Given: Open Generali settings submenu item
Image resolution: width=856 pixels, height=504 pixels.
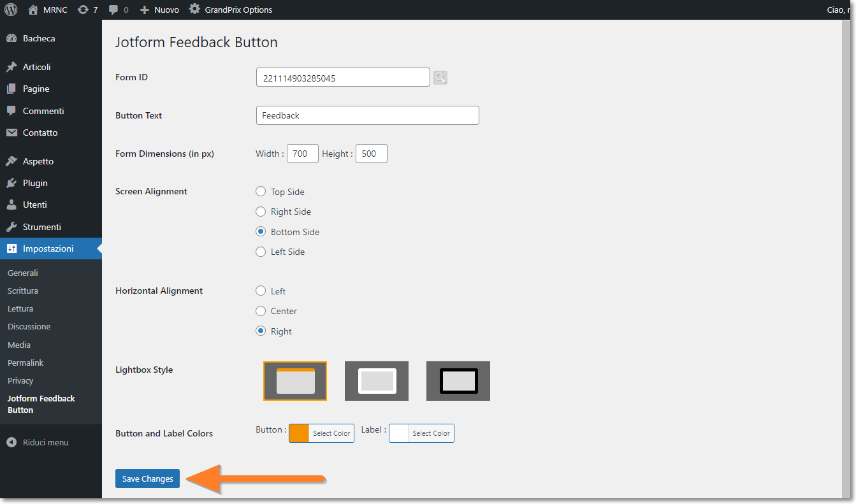Looking at the screenshot, I should pyautogui.click(x=23, y=273).
